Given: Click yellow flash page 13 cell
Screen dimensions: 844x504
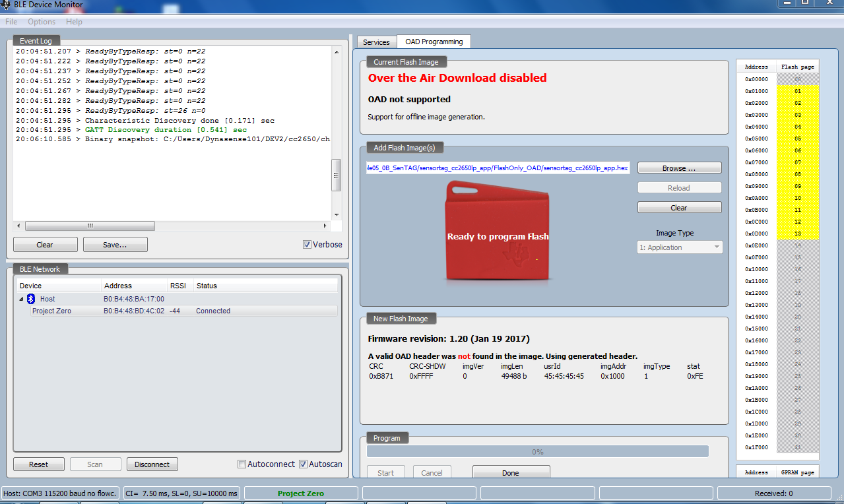Looking at the screenshot, I should coord(798,234).
